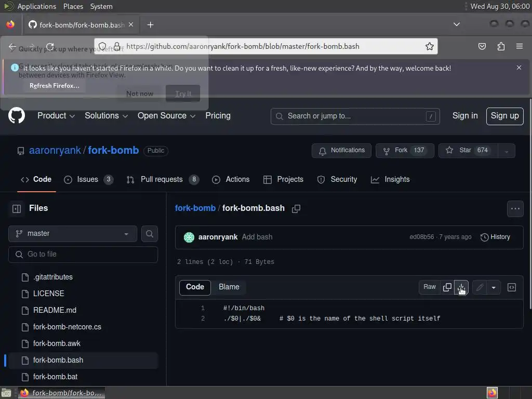Star the fork-bomb repository

(x=468, y=151)
